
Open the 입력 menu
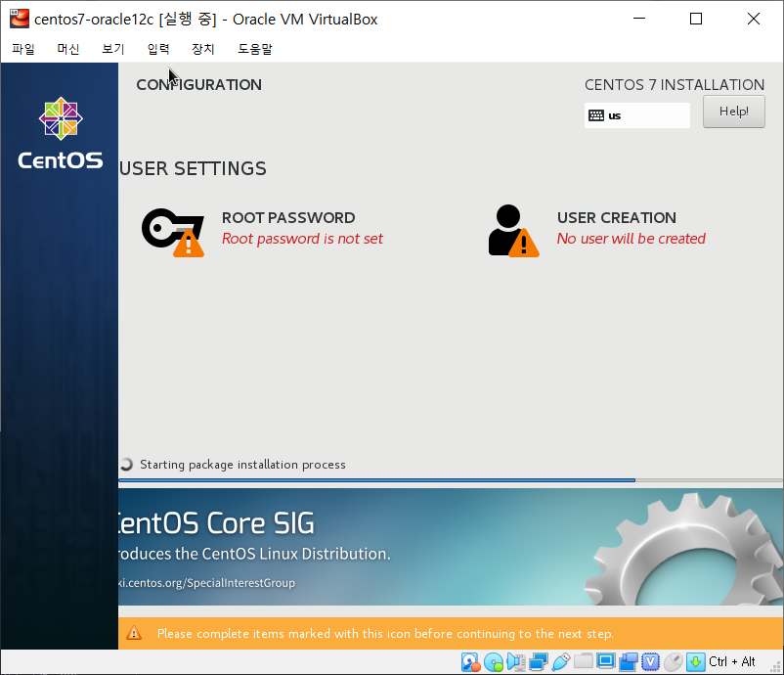(158, 49)
